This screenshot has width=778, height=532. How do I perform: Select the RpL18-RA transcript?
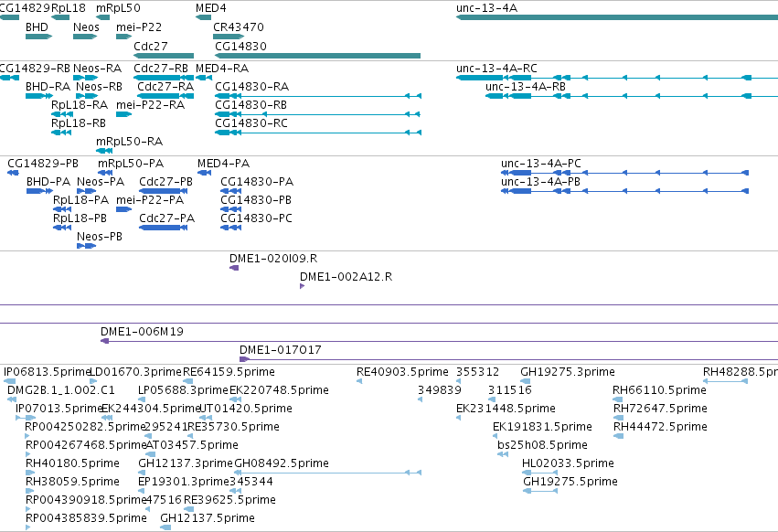coord(62,114)
